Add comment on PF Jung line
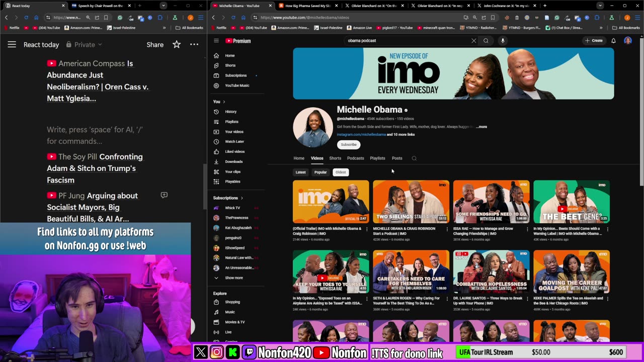Viewport: 644px width, 362px height. 164,195
